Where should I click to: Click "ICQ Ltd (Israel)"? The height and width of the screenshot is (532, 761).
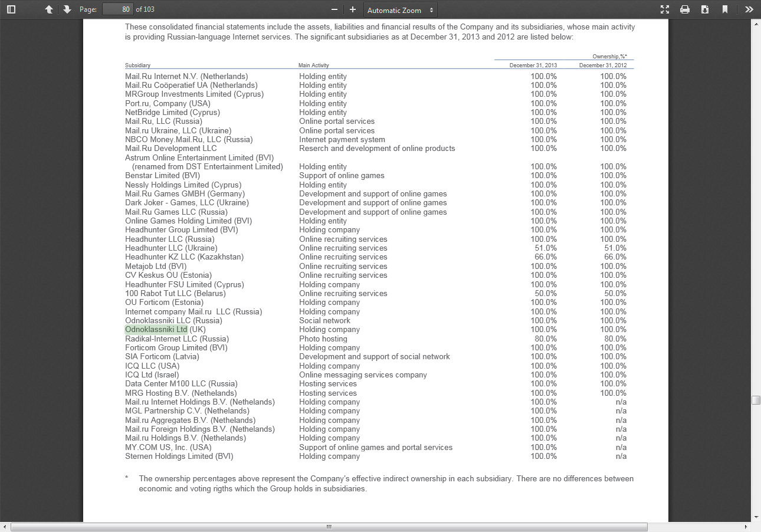pos(152,375)
